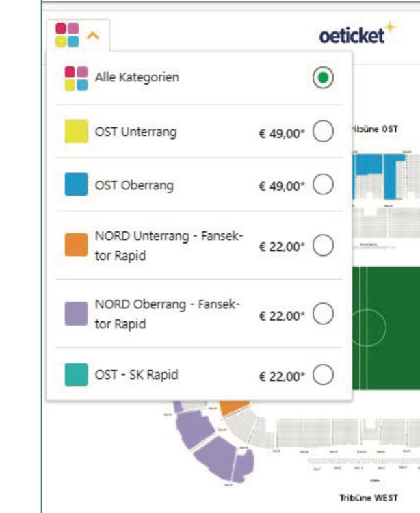Click the teal OST - SK Rapid swatch
The width and height of the screenshot is (420, 513).
pos(77,375)
